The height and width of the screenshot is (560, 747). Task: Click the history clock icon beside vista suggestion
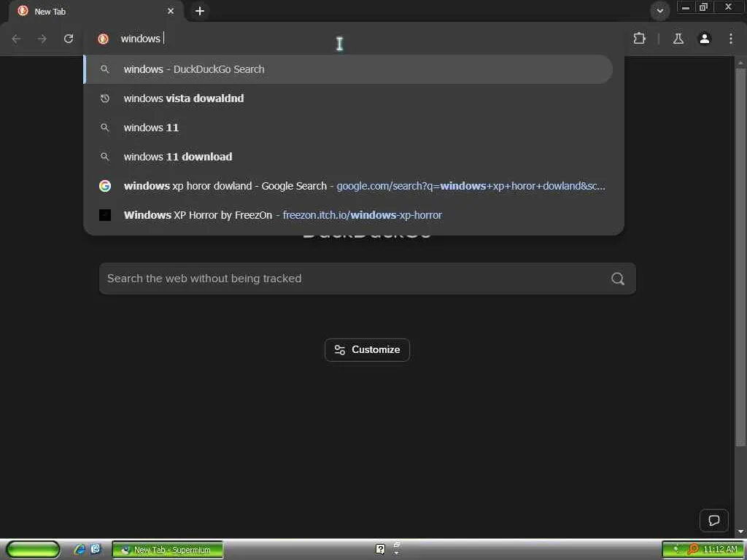(x=105, y=98)
